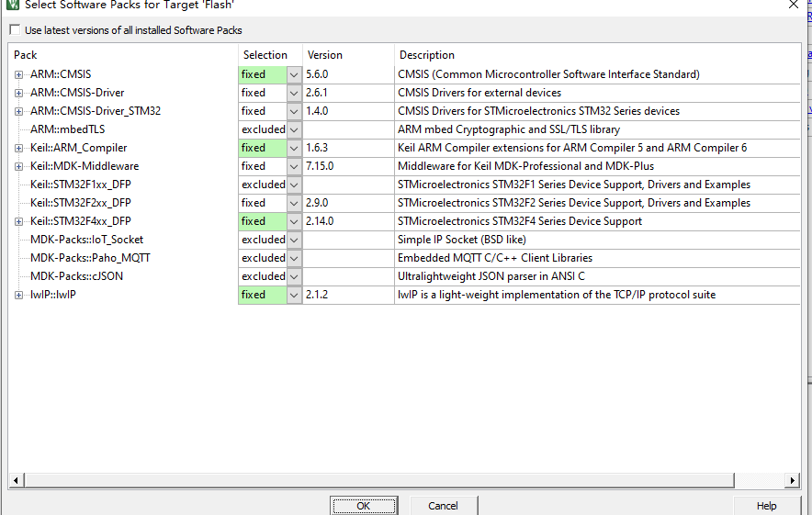Open selection dropdown for Keil::STM32F1xx_DFP
Image resolution: width=812 pixels, height=515 pixels.
point(294,185)
